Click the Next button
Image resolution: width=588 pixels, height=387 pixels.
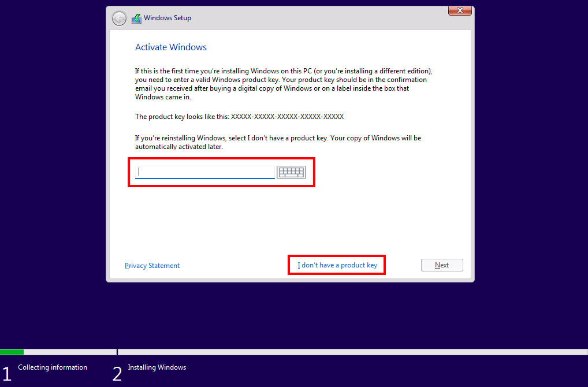click(442, 265)
